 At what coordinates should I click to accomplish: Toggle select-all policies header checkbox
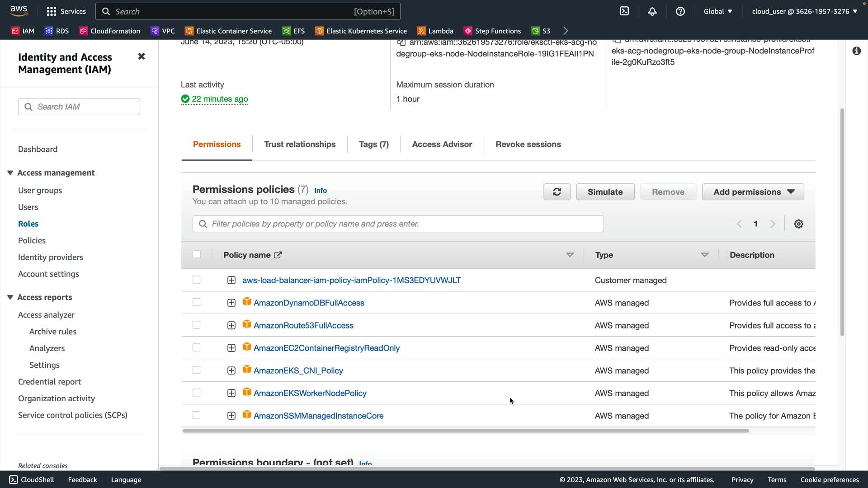tap(196, 254)
